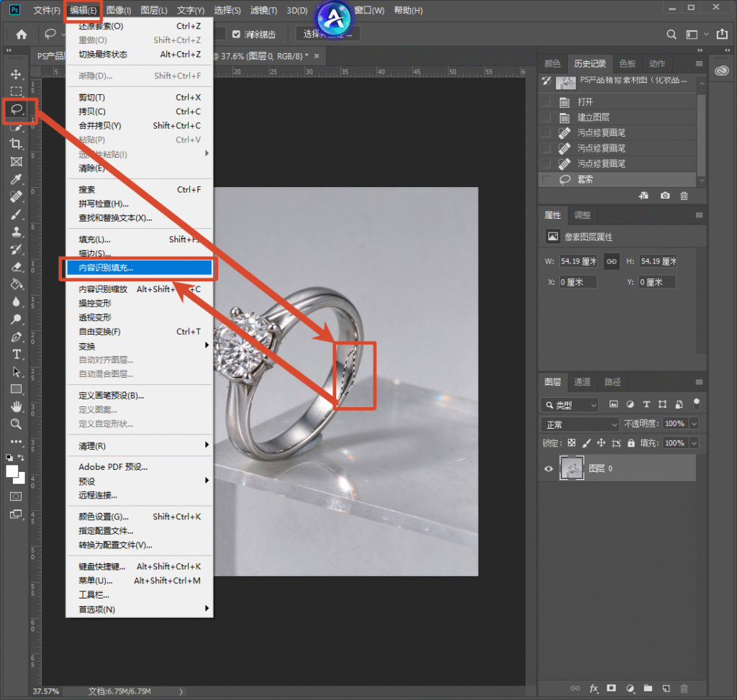
Task: Toggle the anti-alias checkbox
Action: click(x=236, y=35)
